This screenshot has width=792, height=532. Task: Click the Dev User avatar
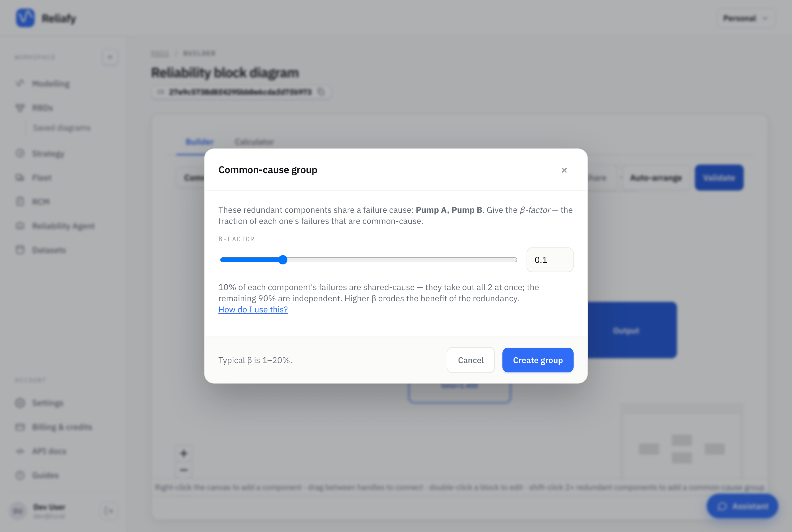click(18, 511)
